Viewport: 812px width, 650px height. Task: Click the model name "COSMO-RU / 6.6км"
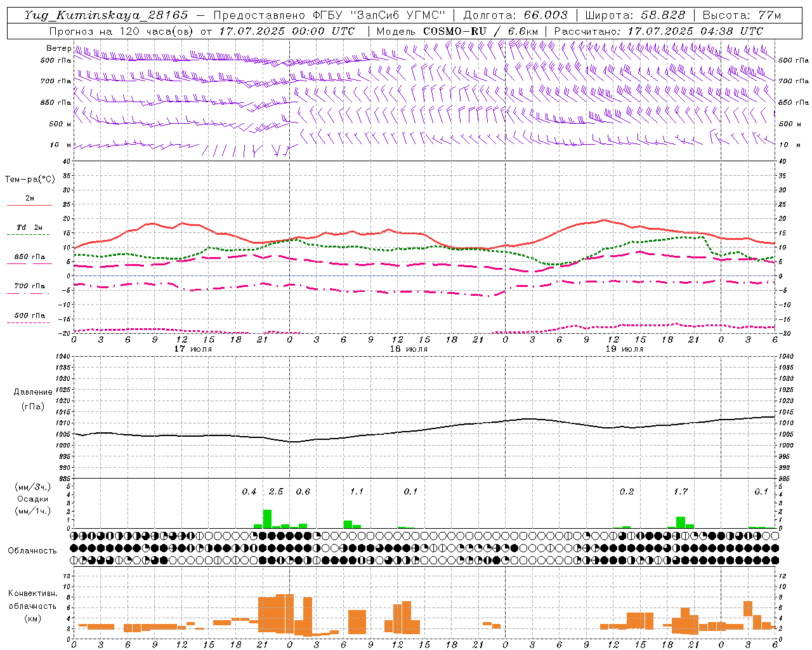[481, 31]
